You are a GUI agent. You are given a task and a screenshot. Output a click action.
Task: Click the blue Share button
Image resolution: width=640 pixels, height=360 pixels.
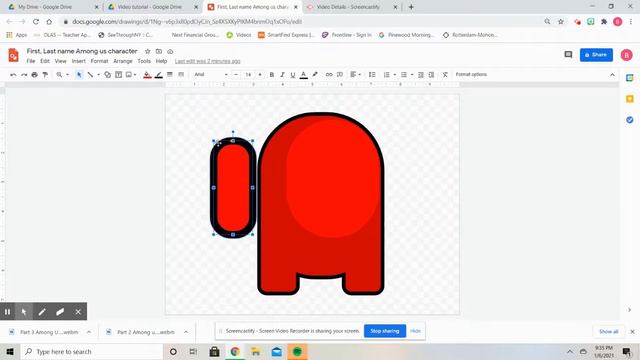tap(596, 55)
